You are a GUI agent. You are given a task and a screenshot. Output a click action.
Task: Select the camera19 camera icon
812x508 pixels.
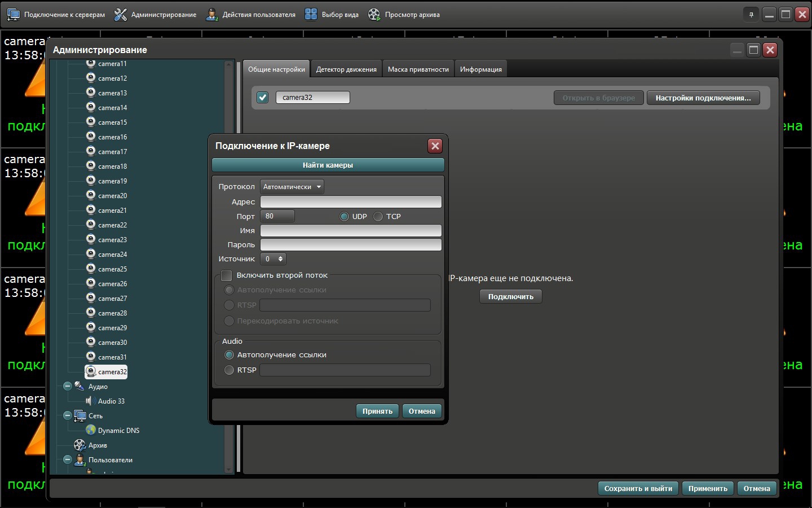91,181
